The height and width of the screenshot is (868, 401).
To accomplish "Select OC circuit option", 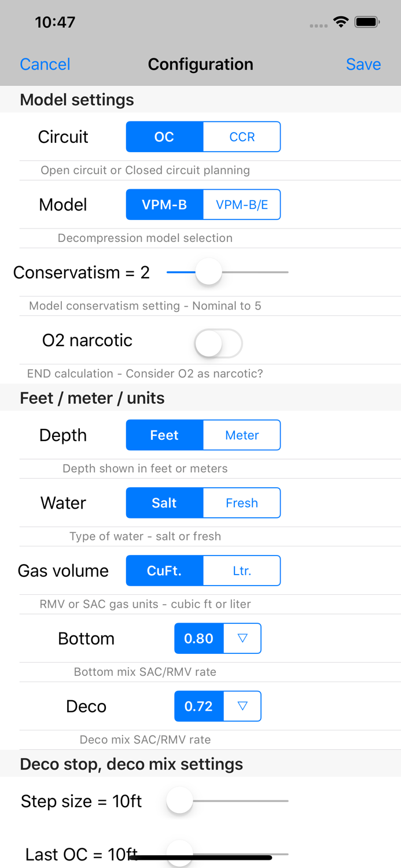I will click(164, 137).
